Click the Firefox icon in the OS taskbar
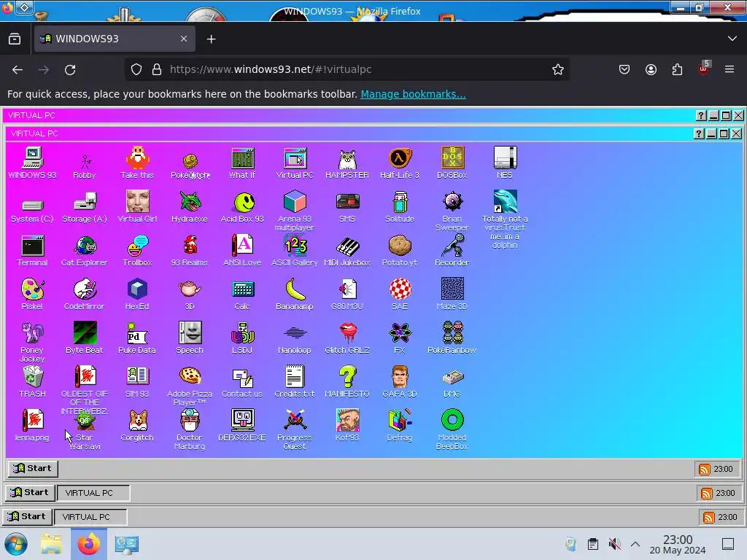The height and width of the screenshot is (560, 747). pos(89,544)
